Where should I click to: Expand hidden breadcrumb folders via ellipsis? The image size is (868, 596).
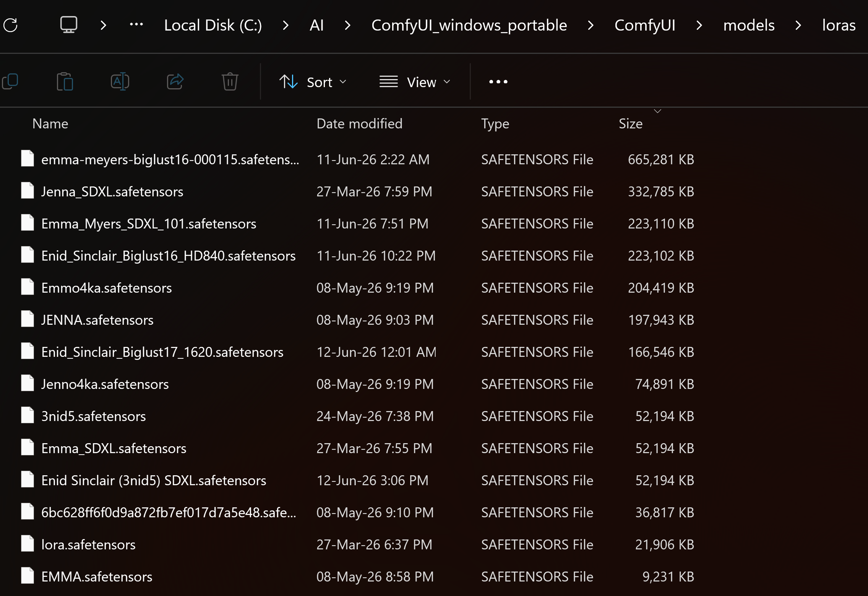136,25
